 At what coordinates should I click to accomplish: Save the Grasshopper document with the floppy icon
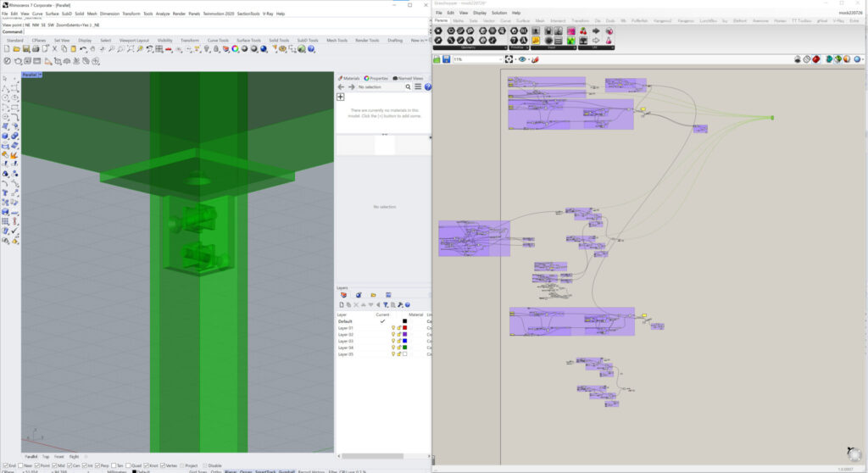(x=446, y=59)
